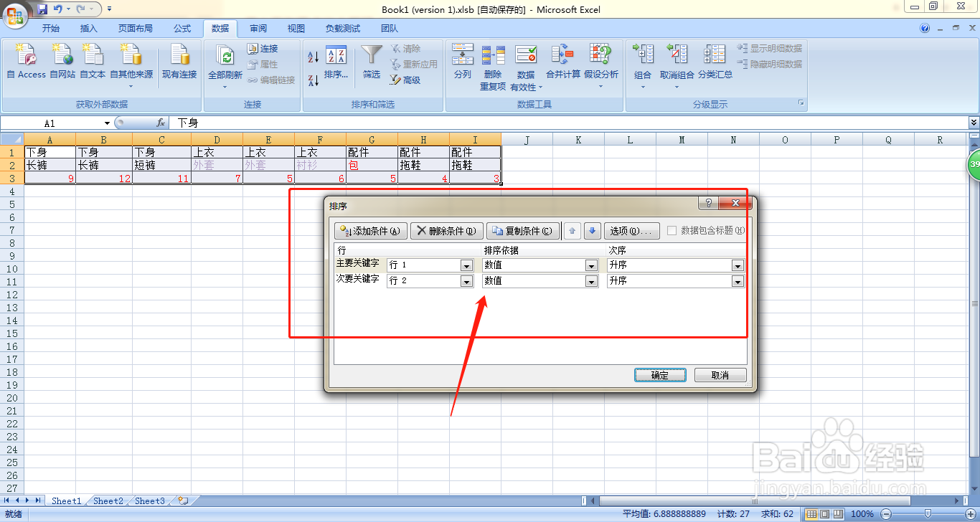This screenshot has width=980, height=522.
Task: Switch to Sheet3 tab
Action: point(150,500)
